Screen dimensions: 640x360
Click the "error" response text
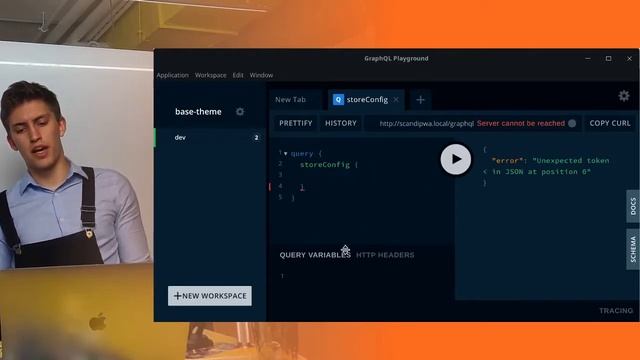(507, 161)
